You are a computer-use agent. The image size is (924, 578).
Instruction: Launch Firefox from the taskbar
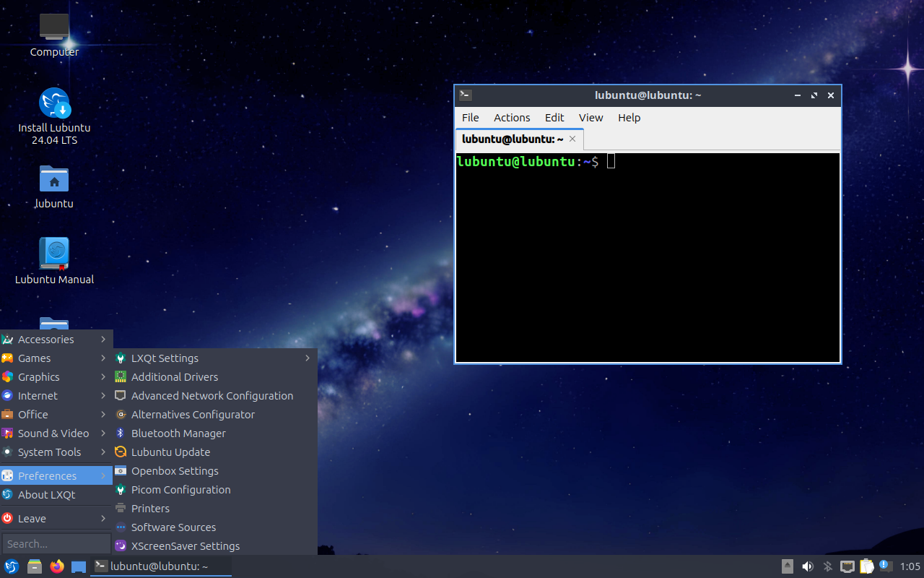[x=57, y=566]
